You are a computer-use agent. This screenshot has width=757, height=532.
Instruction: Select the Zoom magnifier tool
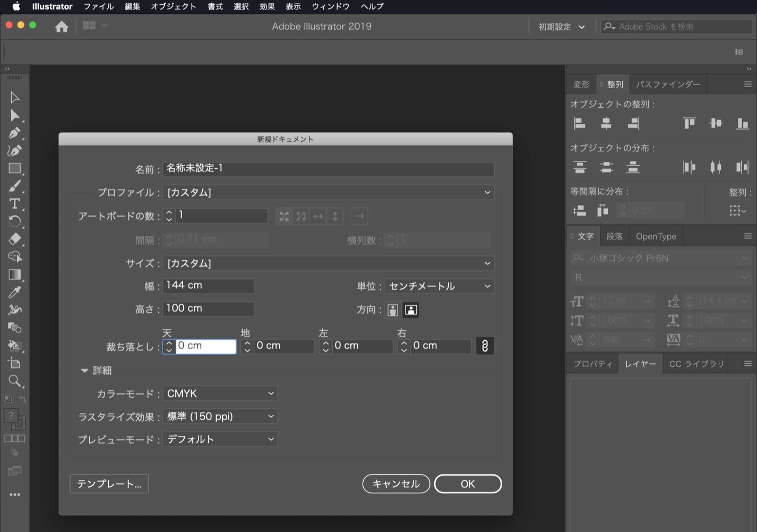(x=14, y=381)
